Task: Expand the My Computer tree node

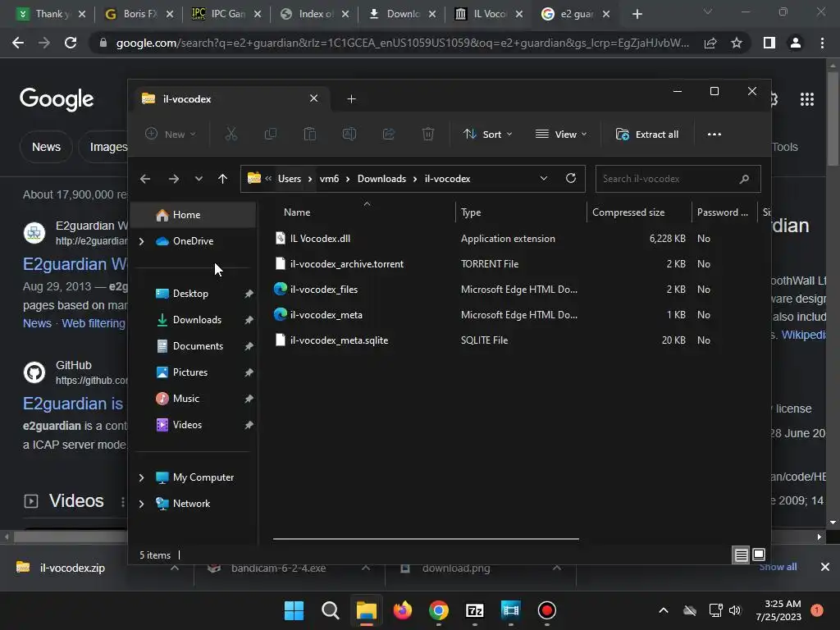Action: 141,477
